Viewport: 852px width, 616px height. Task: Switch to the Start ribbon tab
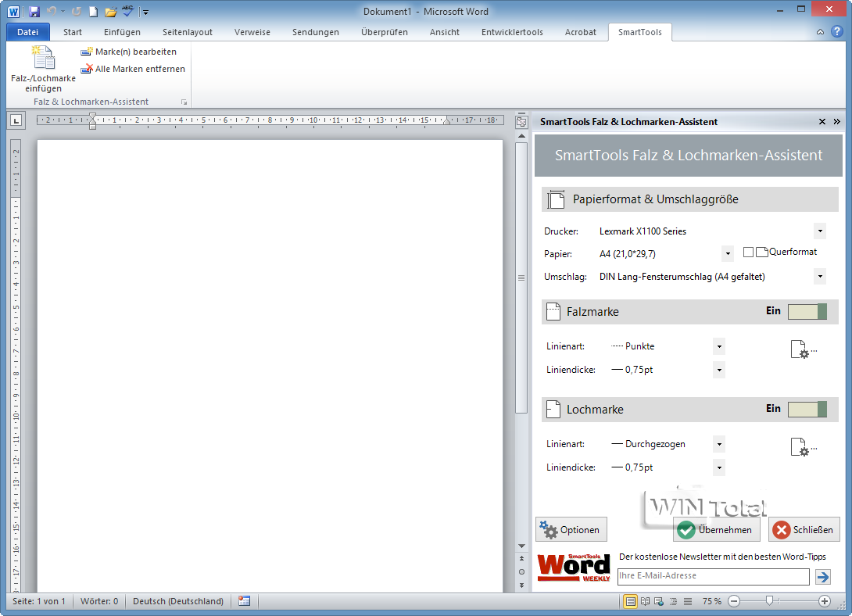point(72,32)
